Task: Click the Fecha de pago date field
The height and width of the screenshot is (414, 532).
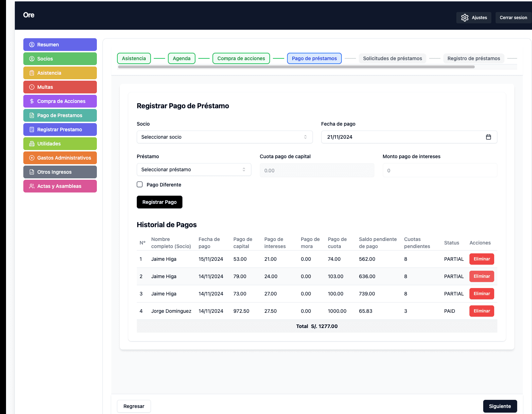Action: (409, 137)
